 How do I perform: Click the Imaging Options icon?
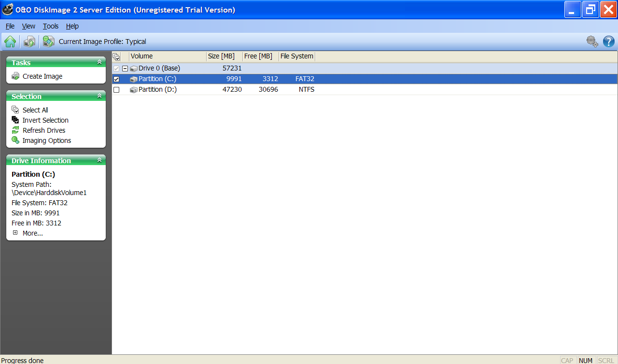(15, 140)
